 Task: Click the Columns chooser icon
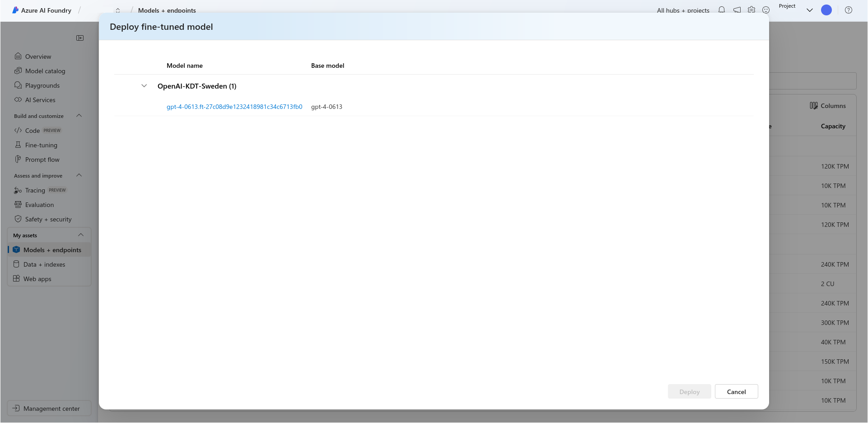tap(814, 106)
